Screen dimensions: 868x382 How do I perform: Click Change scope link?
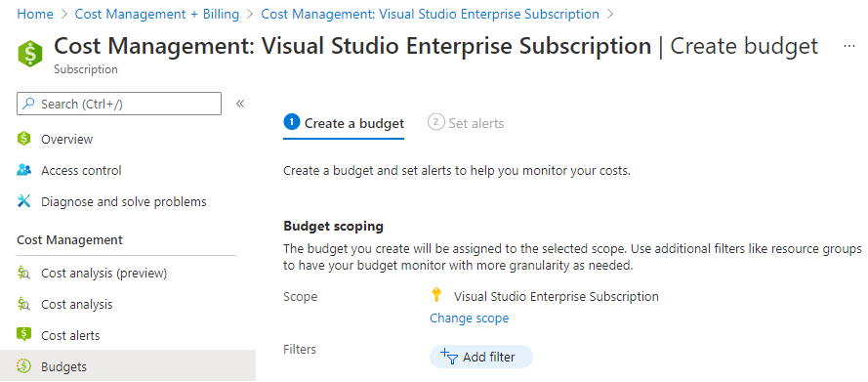469,318
